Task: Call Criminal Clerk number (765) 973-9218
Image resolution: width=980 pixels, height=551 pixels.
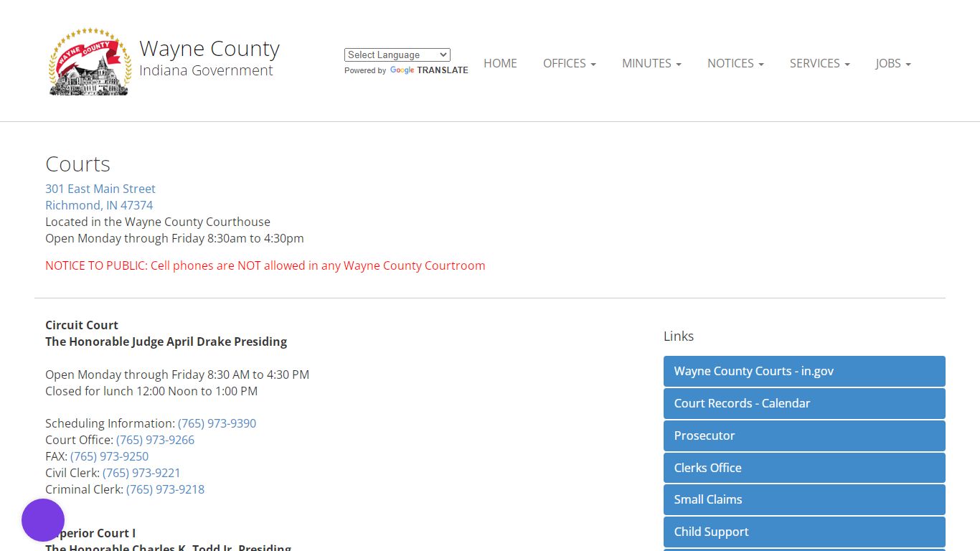Action: tap(165, 489)
